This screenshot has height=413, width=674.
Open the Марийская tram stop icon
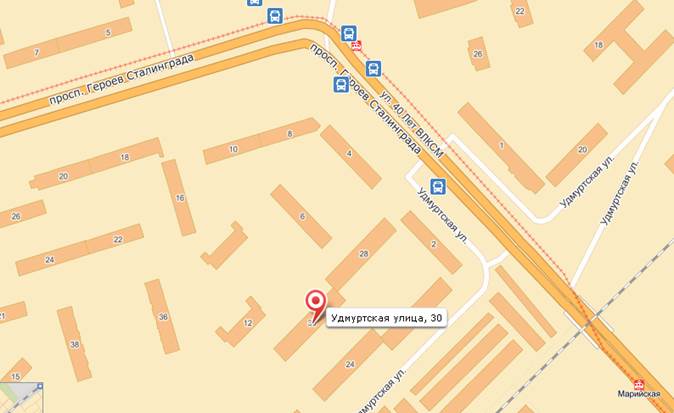pos(639,384)
